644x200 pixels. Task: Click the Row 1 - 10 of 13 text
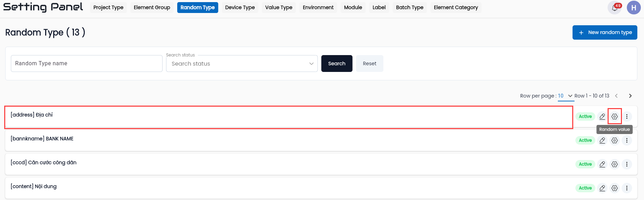click(x=592, y=96)
